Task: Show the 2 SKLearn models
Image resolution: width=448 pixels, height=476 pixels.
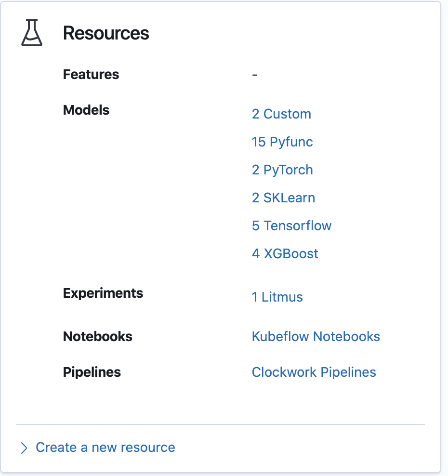Action: [283, 198]
